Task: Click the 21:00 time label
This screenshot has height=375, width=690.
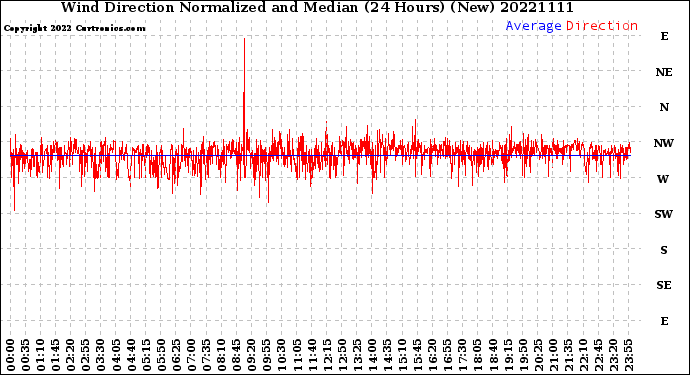Action: pyautogui.click(x=553, y=355)
